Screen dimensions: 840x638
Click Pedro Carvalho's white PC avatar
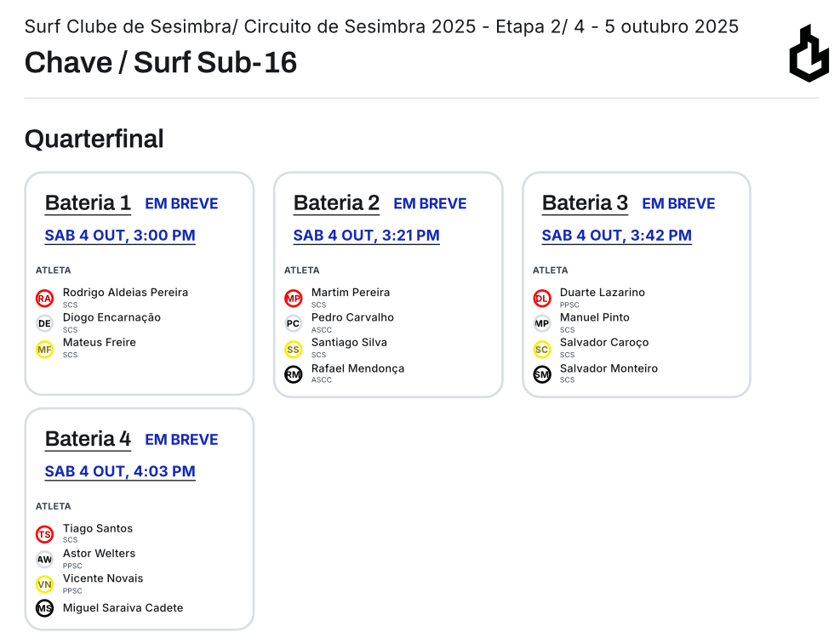[293, 323]
